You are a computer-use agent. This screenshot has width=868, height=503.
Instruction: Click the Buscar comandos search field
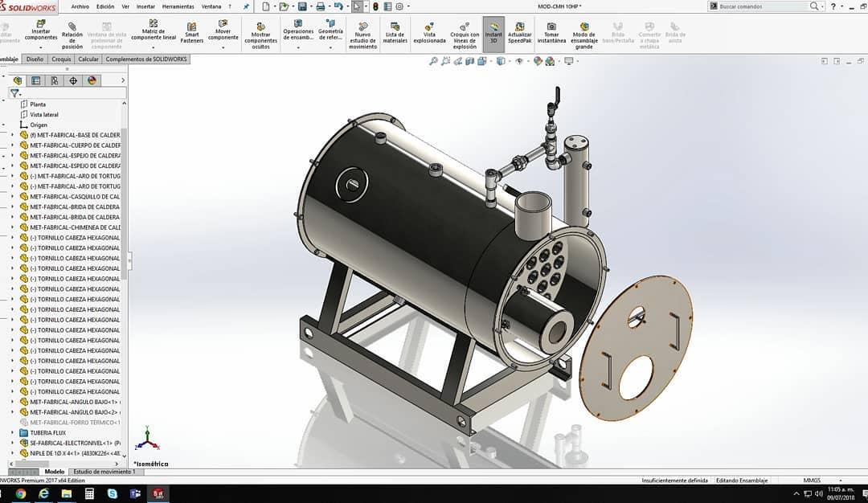point(764,6)
